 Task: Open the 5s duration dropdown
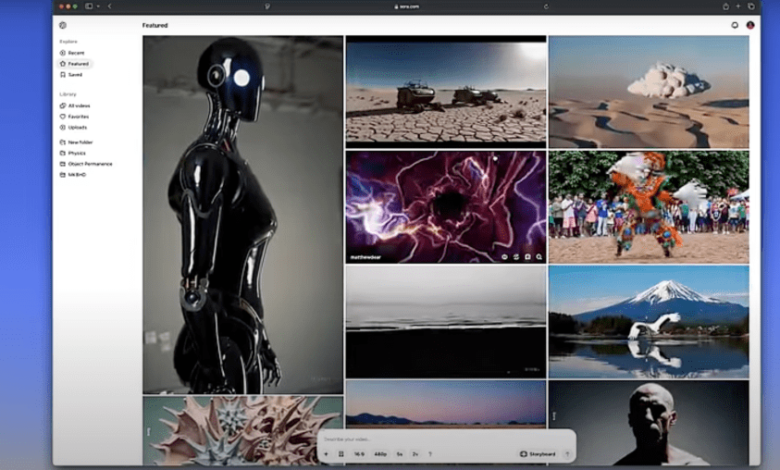pyautogui.click(x=399, y=454)
